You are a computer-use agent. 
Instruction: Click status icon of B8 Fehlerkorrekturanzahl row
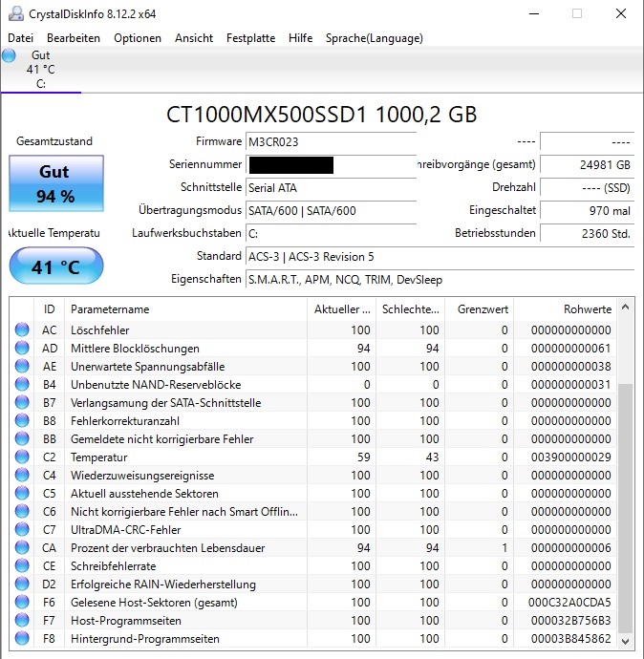coord(22,420)
